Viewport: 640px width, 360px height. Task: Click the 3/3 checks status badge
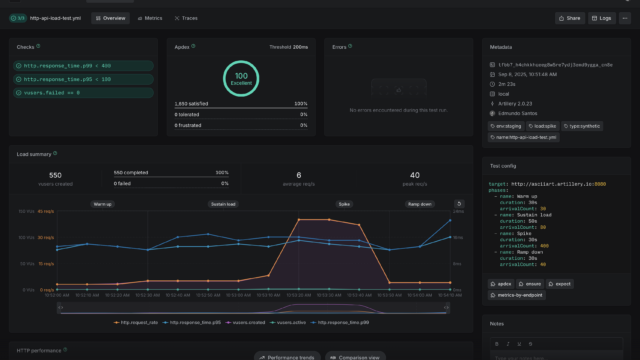pyautogui.click(x=18, y=18)
